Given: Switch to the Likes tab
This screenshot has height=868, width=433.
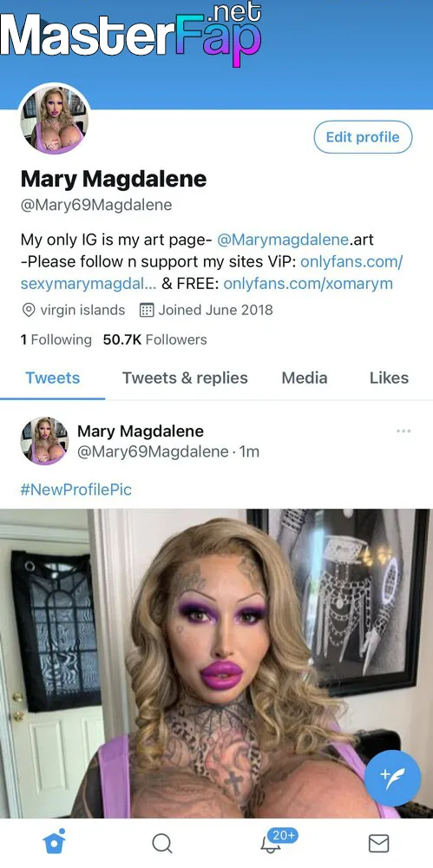Looking at the screenshot, I should tap(390, 378).
